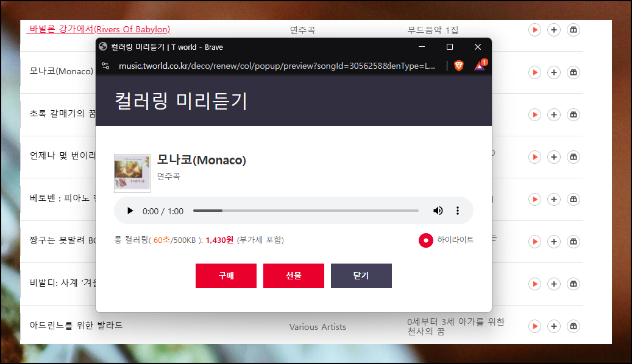Click plus icon in 베토벤 : 피아노 row

click(554, 199)
